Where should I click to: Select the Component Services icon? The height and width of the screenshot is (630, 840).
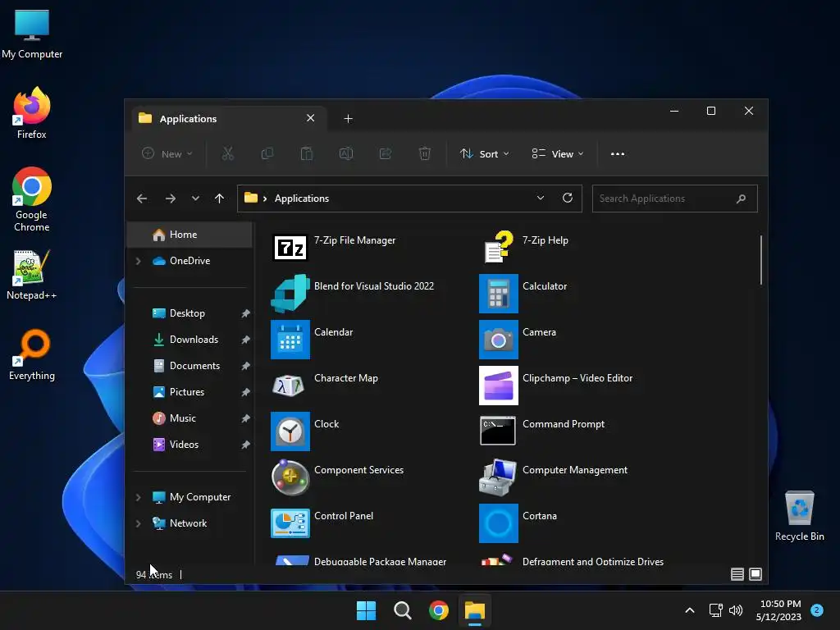click(x=290, y=477)
